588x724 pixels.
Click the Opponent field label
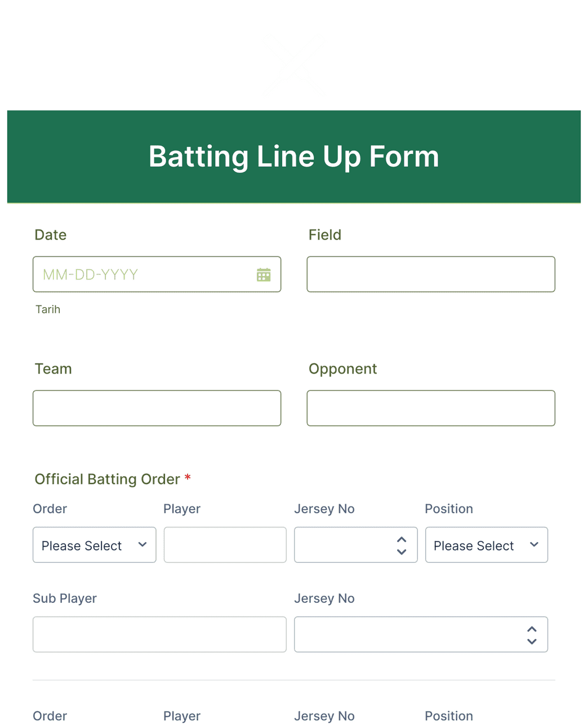[x=342, y=369]
